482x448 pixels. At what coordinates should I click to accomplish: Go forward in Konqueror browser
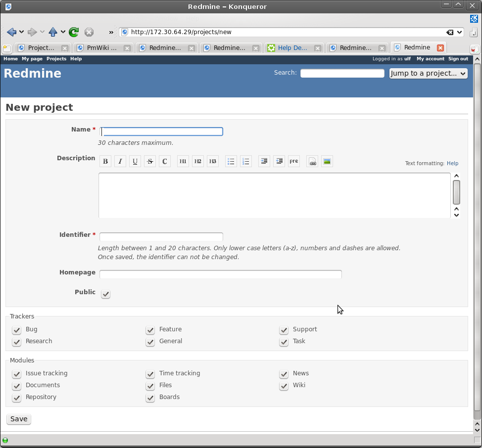(32, 32)
